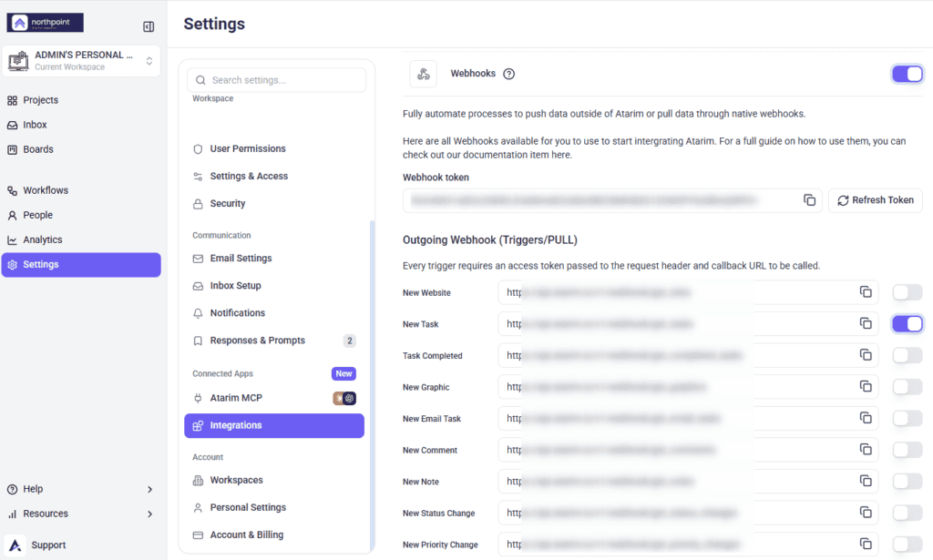933x560 pixels.
Task: Click the New badge beside Connected Apps
Action: click(x=343, y=373)
